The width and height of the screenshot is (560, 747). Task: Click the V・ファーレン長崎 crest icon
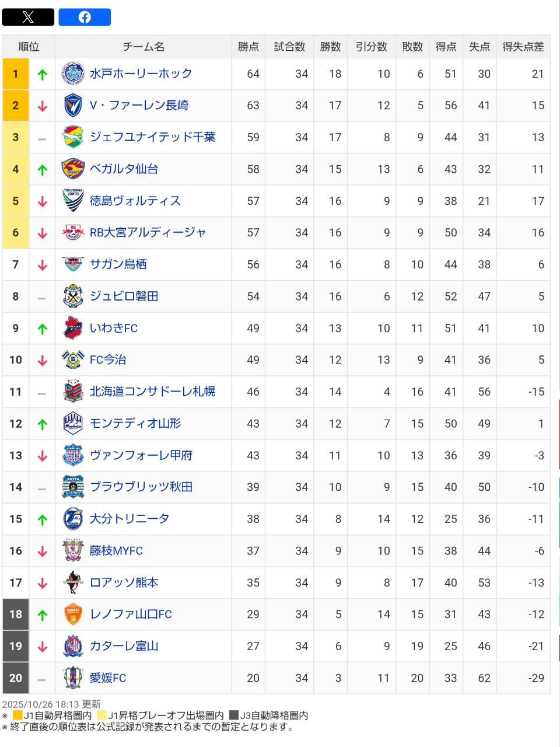click(x=73, y=106)
